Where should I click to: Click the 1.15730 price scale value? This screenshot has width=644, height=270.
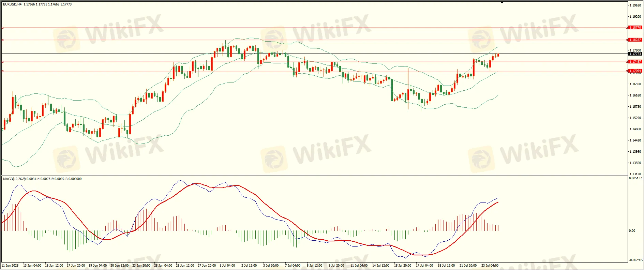click(635, 106)
